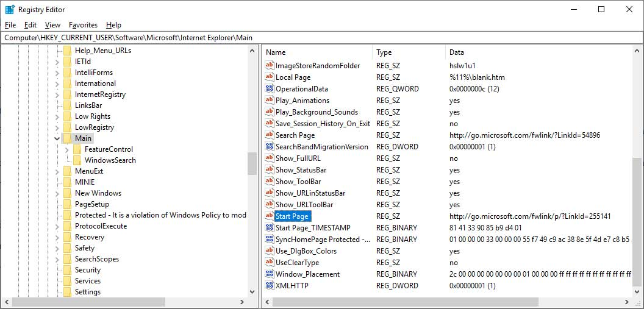Select the Help_Menu_URLs key

(x=103, y=51)
